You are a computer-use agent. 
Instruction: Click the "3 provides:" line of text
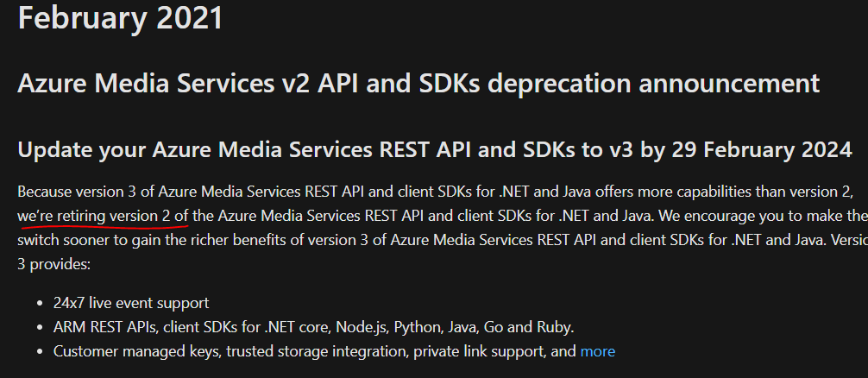(53, 264)
